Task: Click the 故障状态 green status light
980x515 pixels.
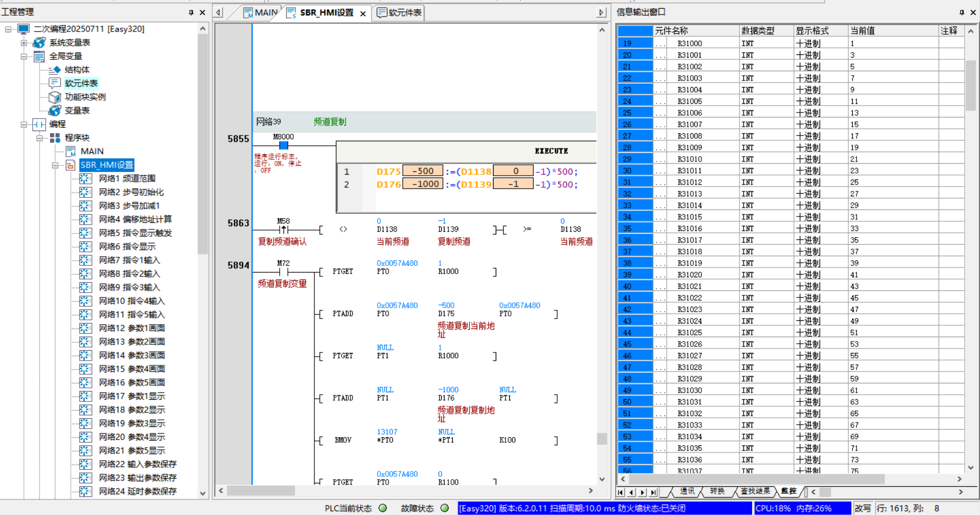Action: 445,508
